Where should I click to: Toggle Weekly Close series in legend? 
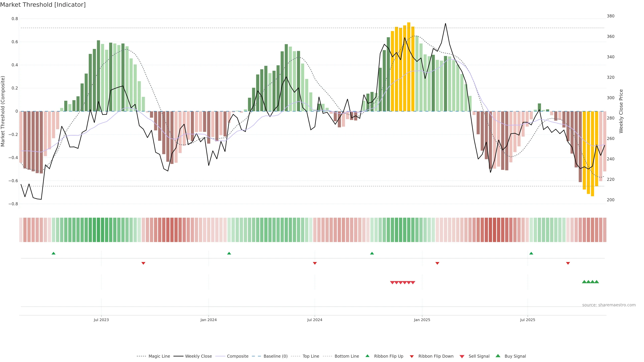[x=198, y=356]
